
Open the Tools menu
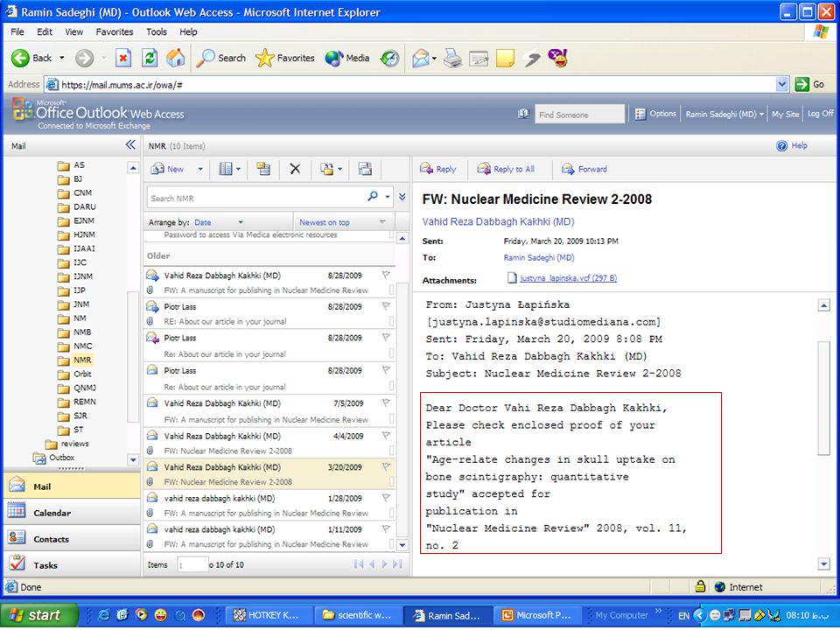point(157,31)
